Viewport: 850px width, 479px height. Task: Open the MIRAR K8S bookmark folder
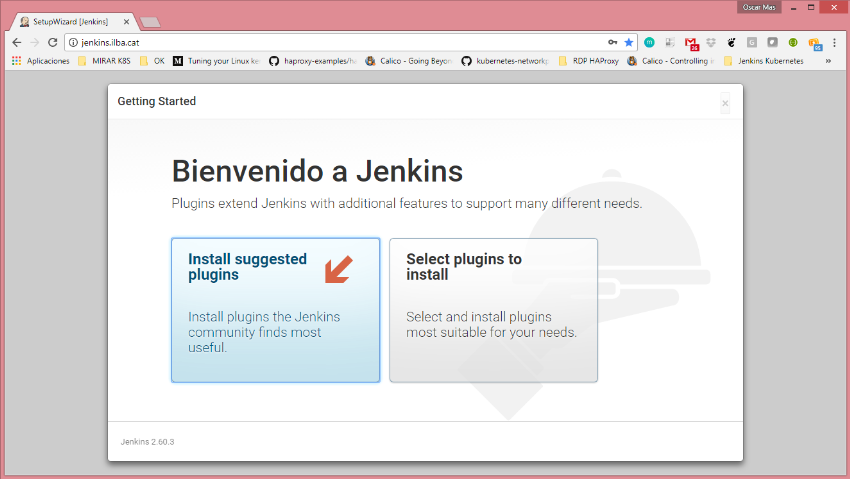point(104,61)
